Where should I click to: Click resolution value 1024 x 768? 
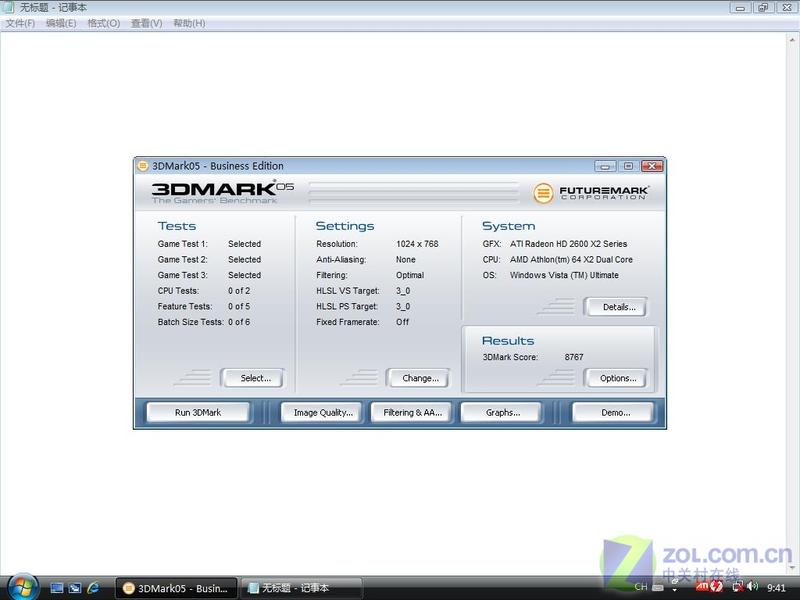417,244
